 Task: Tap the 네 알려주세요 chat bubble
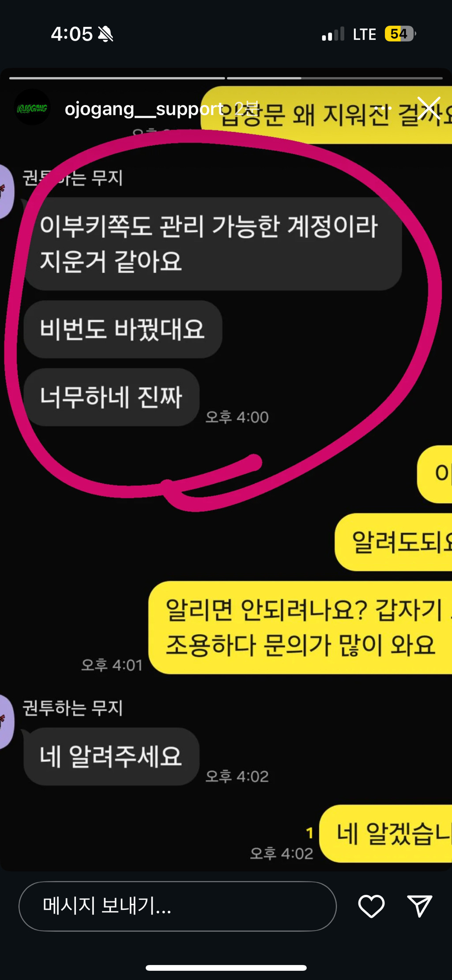111,756
